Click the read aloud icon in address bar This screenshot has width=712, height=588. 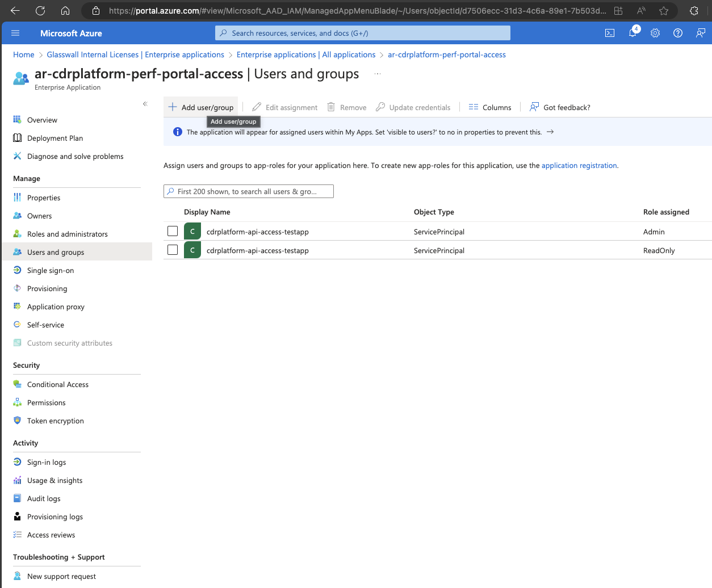tap(641, 10)
